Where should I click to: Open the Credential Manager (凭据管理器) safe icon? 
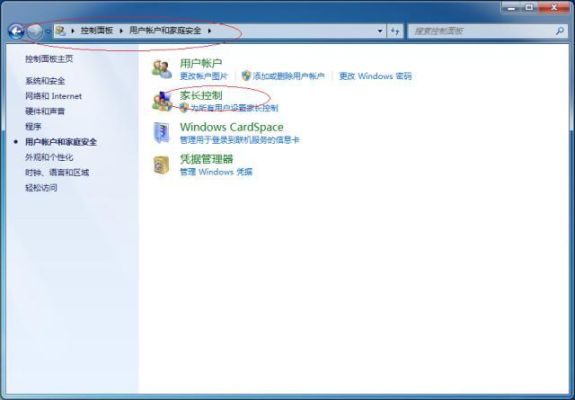161,165
